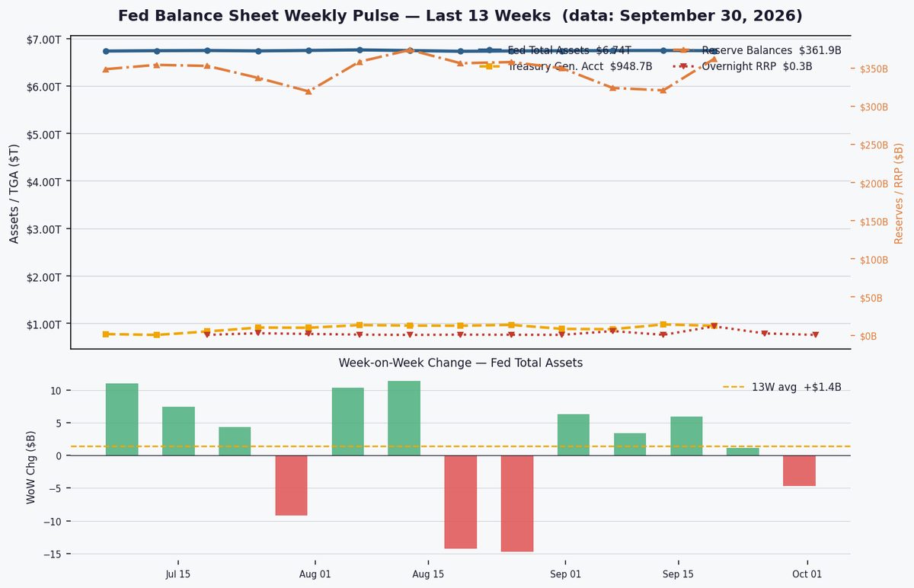Click the '$50B' right axis tick
Viewport: 914px width, 588px height.
pos(871,298)
